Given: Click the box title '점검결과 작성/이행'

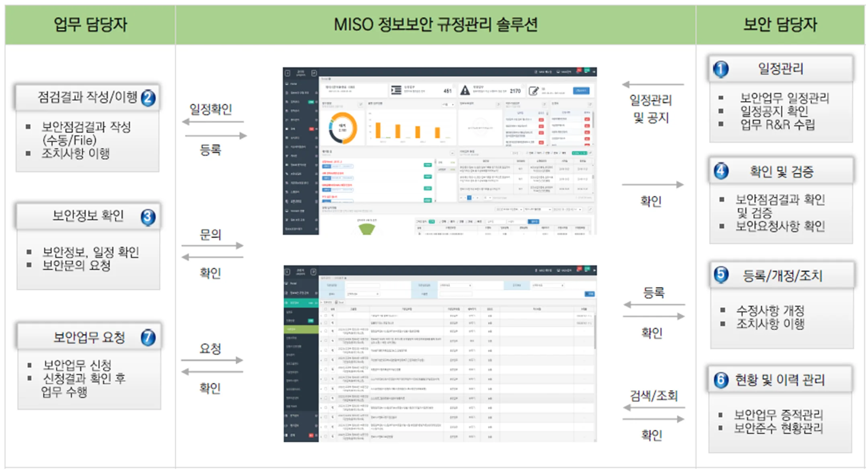Looking at the screenshot, I should coord(87,97).
